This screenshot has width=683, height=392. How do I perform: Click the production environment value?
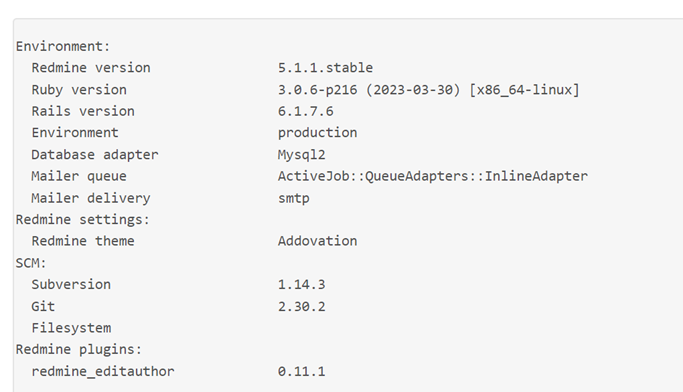click(x=318, y=133)
